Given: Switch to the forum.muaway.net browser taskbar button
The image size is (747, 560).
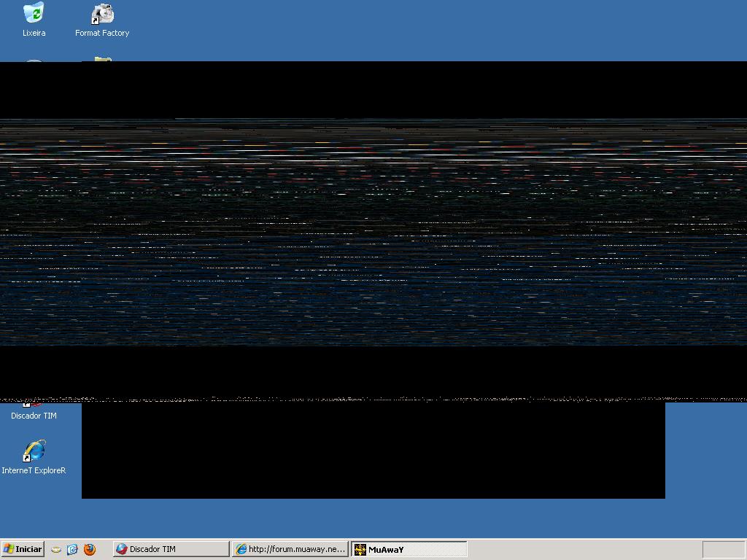Looking at the screenshot, I should click(290, 549).
